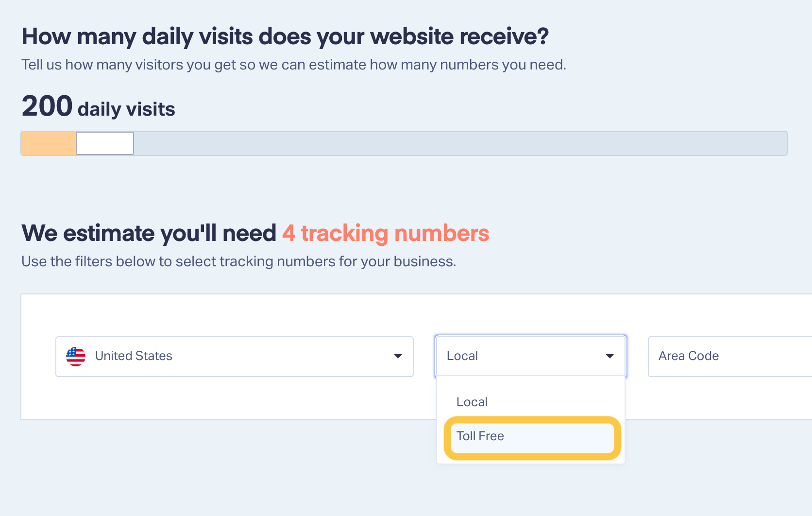The height and width of the screenshot is (516, 812).
Task: Click the orange filled slider portion
Action: pyautogui.click(x=49, y=143)
